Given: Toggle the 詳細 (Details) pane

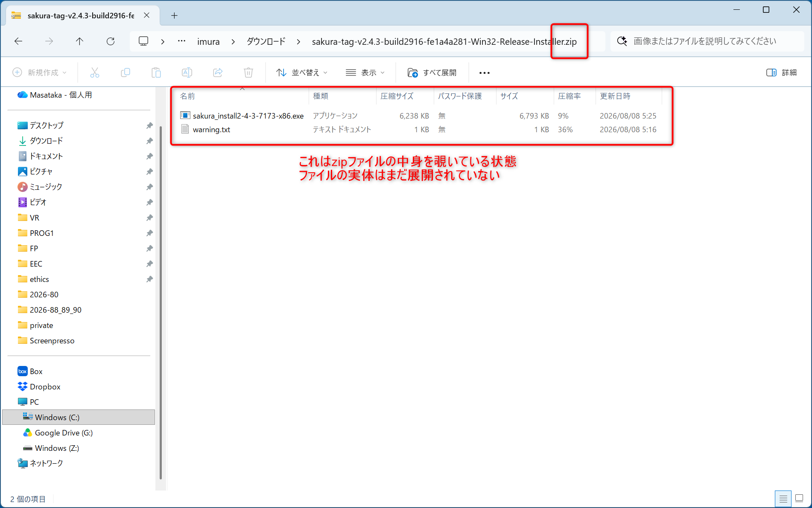Looking at the screenshot, I should pos(782,73).
